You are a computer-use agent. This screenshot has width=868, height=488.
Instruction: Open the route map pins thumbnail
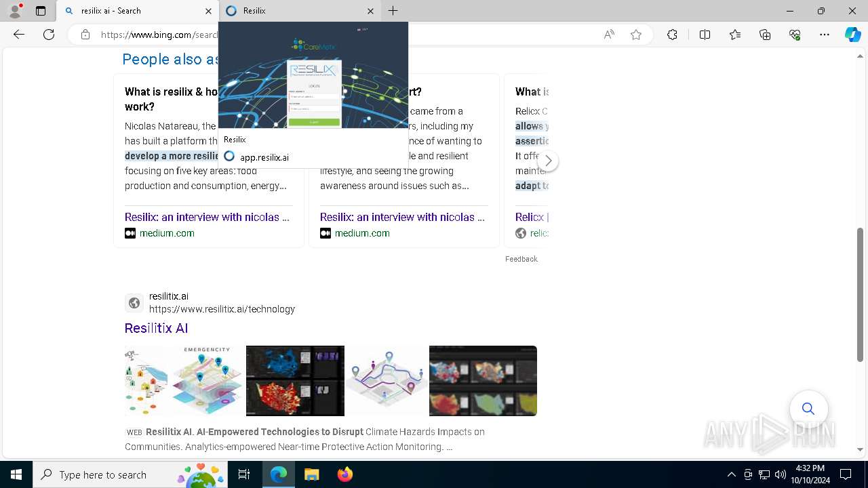click(387, 381)
